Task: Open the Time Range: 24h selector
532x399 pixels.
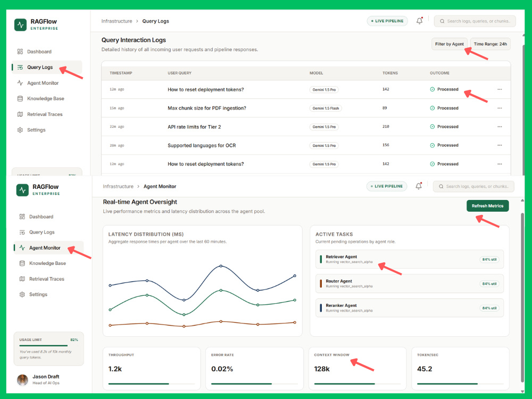Action: pos(491,44)
